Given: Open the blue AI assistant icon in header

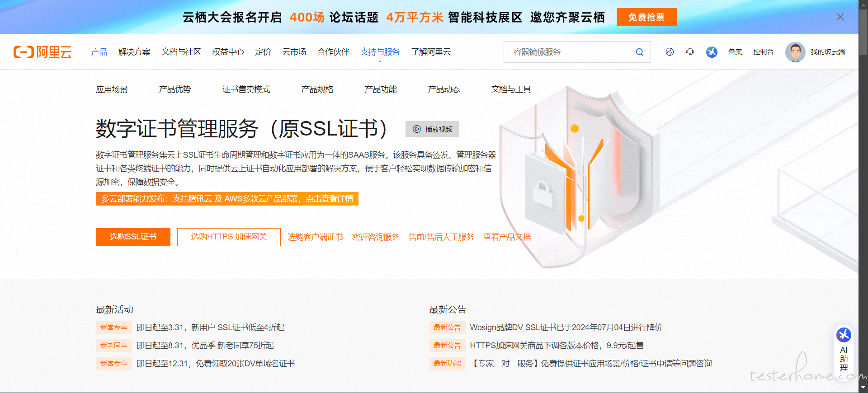Looking at the screenshot, I should (712, 52).
